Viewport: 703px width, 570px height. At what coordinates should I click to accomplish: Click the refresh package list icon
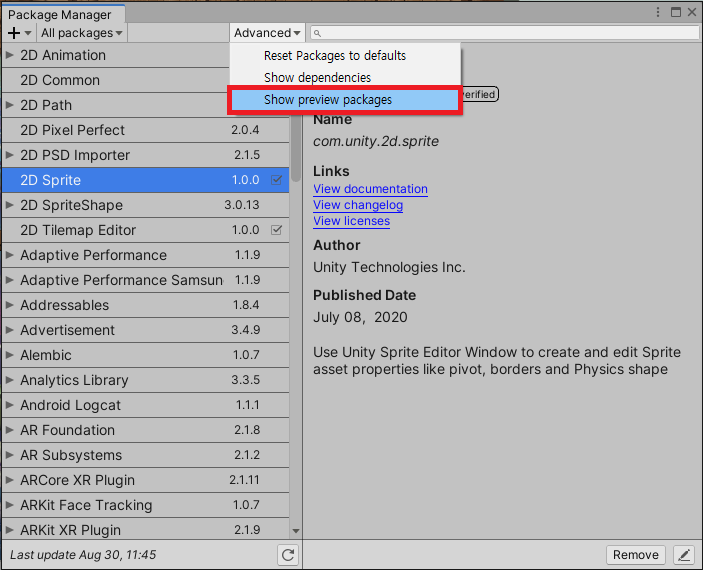tap(288, 555)
